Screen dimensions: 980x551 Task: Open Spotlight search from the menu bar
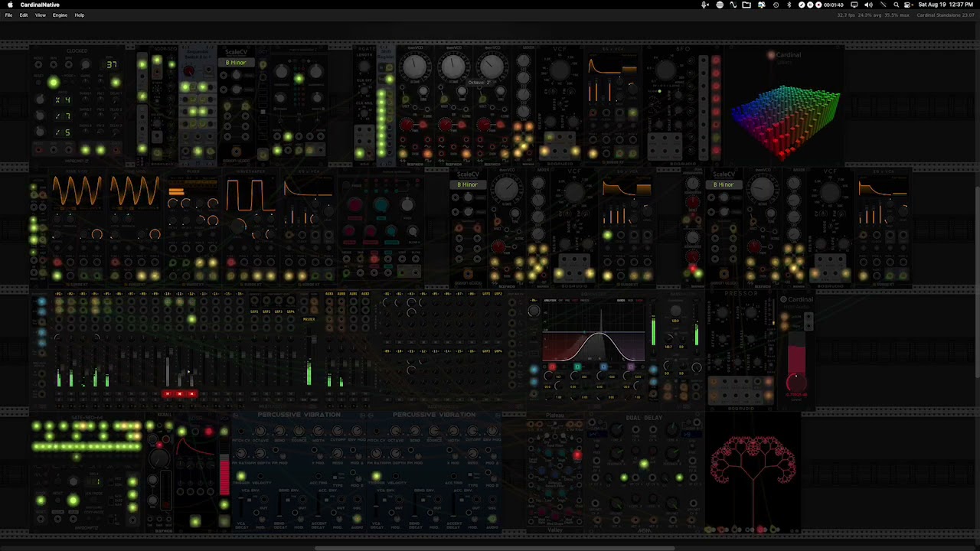pyautogui.click(x=897, y=5)
